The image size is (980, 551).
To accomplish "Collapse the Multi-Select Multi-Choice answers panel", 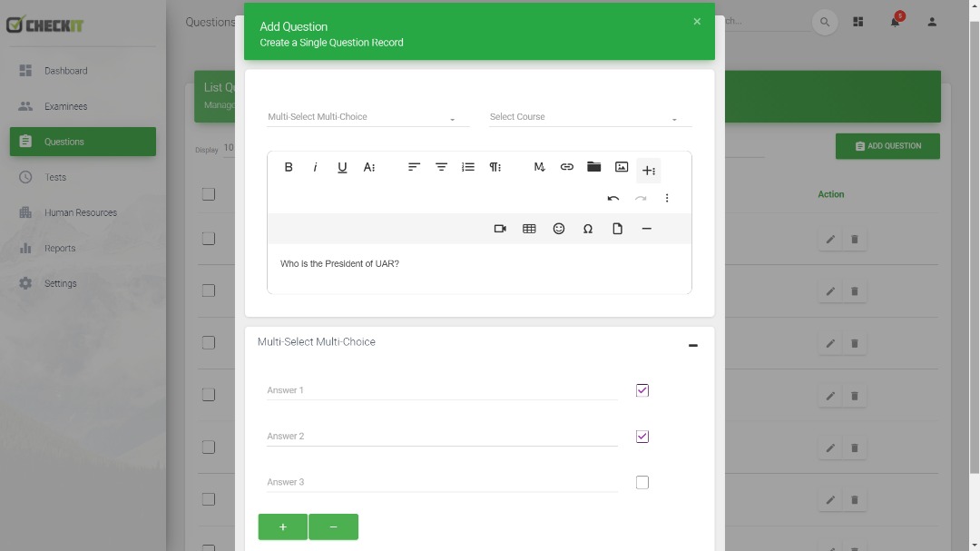I will coord(693,345).
